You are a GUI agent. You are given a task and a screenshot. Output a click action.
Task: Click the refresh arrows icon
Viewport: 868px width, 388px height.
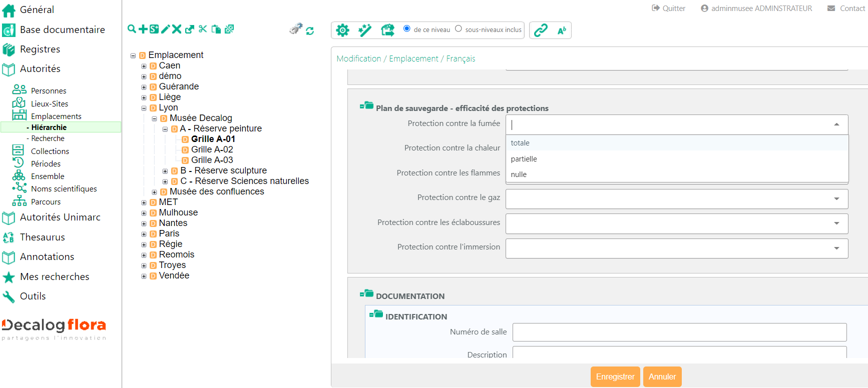coord(310,31)
